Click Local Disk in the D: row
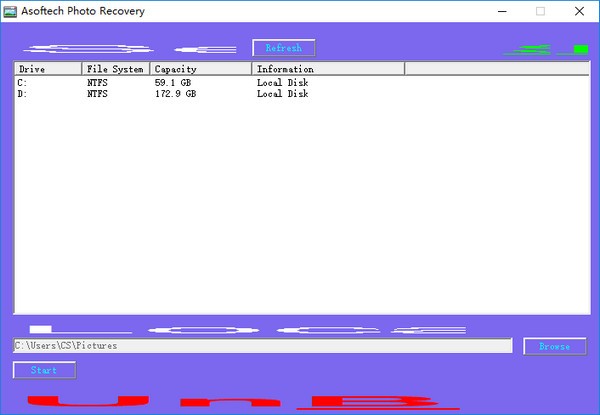Screen dimensions: 600x415 tap(282, 94)
